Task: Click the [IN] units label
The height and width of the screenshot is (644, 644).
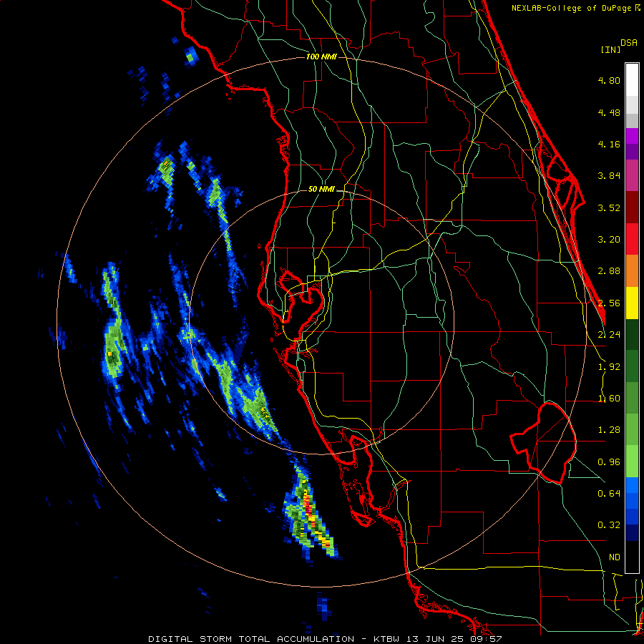Action: point(610,49)
